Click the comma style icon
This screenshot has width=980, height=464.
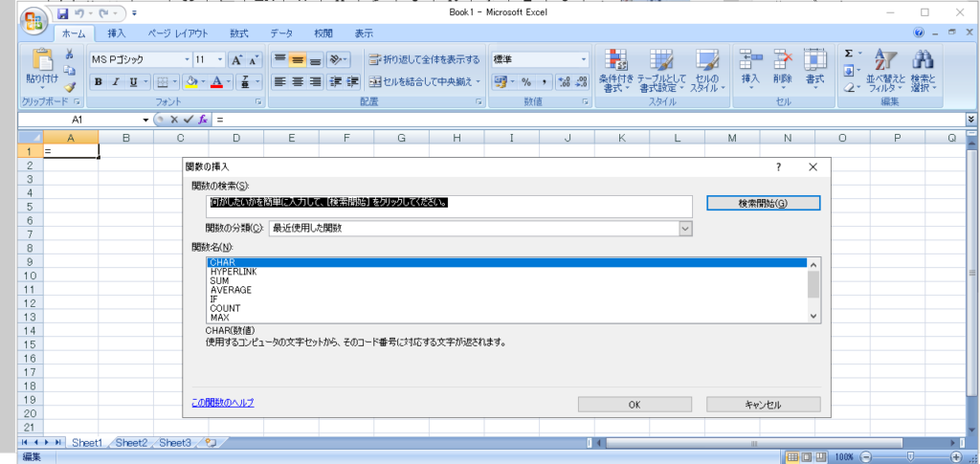tap(544, 82)
